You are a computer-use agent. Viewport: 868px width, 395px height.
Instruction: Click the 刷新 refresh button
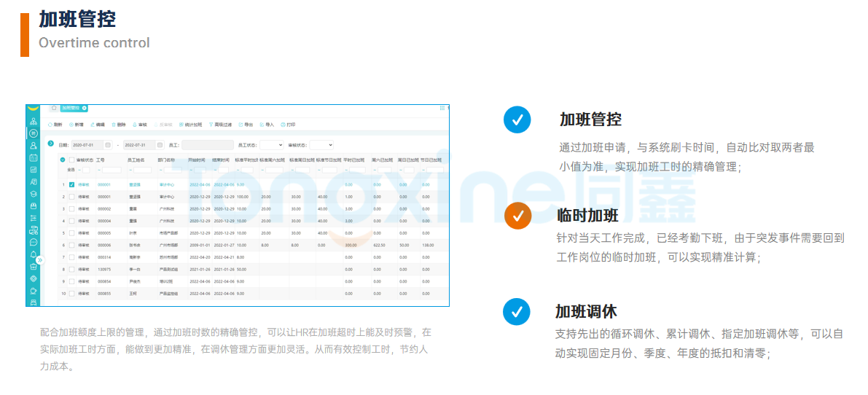point(55,125)
